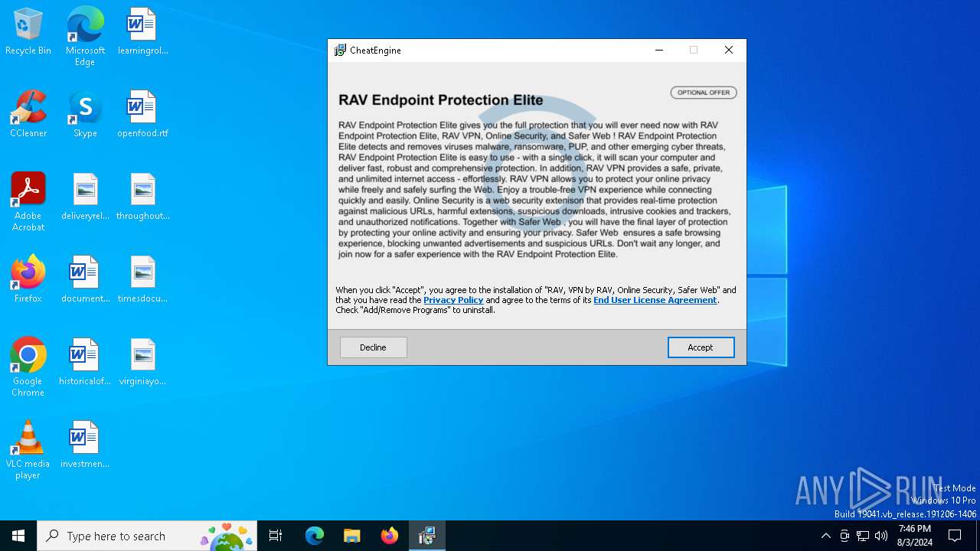This screenshot has width=980, height=551.
Task: Open the Windows Start menu
Action: click(x=18, y=536)
